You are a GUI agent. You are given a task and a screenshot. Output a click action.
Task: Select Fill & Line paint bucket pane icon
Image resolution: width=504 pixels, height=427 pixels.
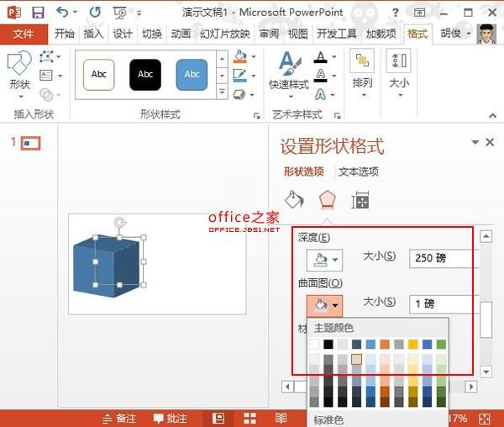(294, 200)
